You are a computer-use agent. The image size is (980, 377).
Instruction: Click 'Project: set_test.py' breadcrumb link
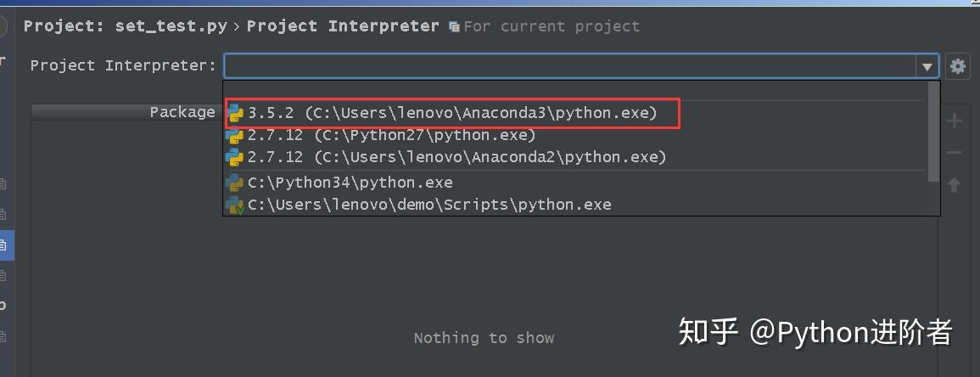pos(125,26)
